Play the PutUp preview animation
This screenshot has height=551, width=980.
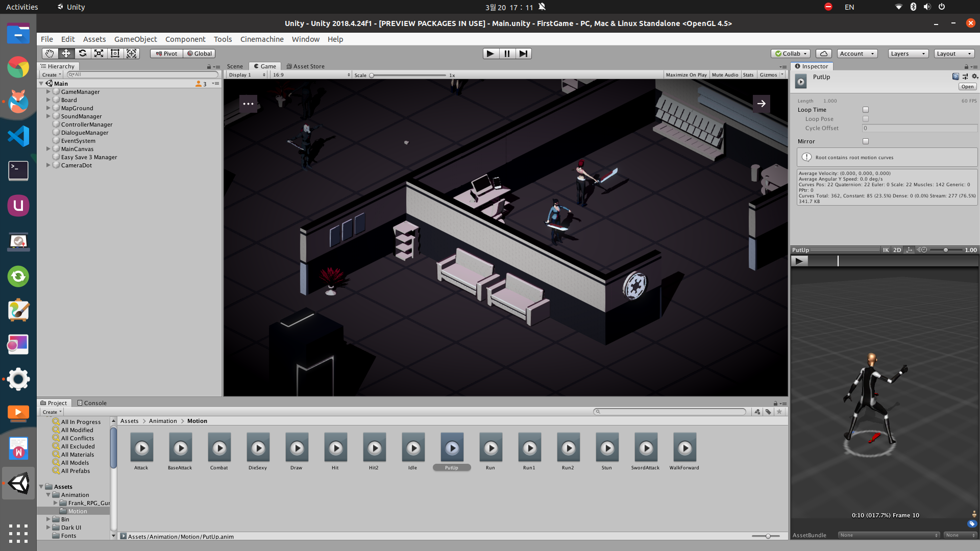click(x=799, y=261)
